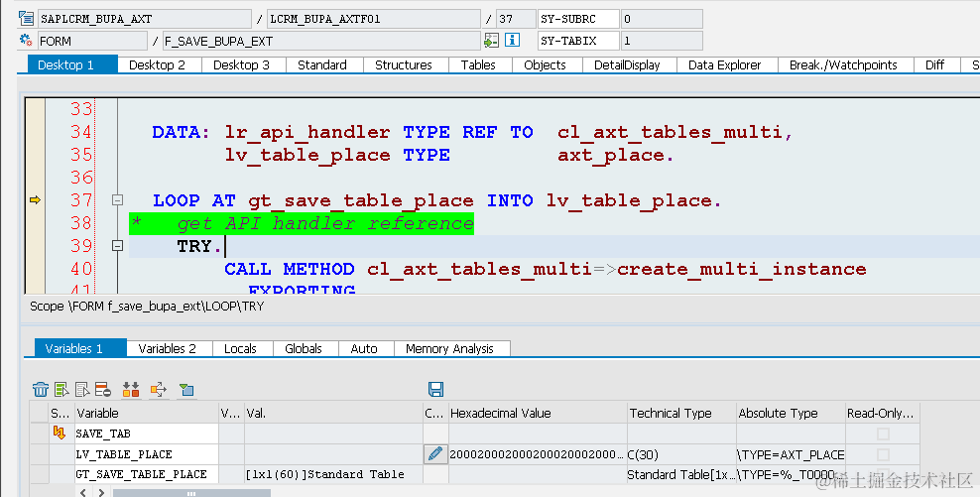The image size is (980, 497).
Task: Click the Val. column header
Action: (x=333, y=414)
